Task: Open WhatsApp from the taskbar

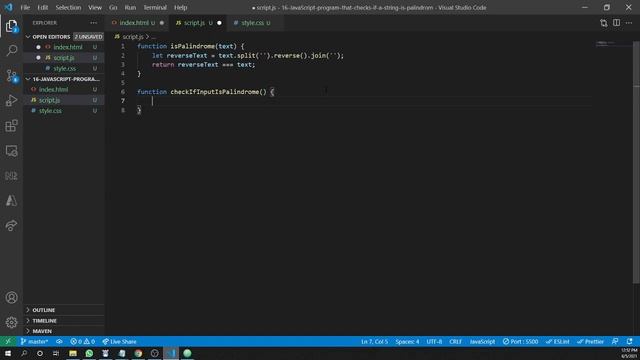Action: 89,353
